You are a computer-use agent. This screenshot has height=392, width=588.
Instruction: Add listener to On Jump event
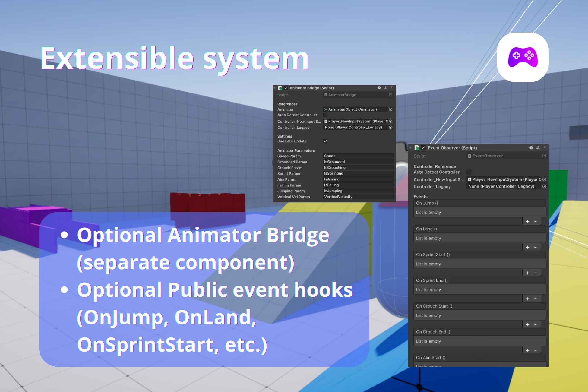tap(528, 222)
